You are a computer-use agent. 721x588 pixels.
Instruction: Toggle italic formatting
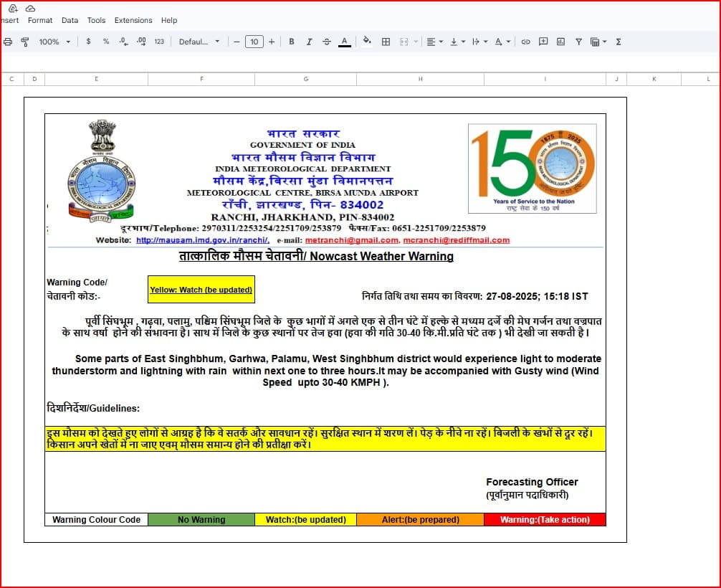pos(309,42)
